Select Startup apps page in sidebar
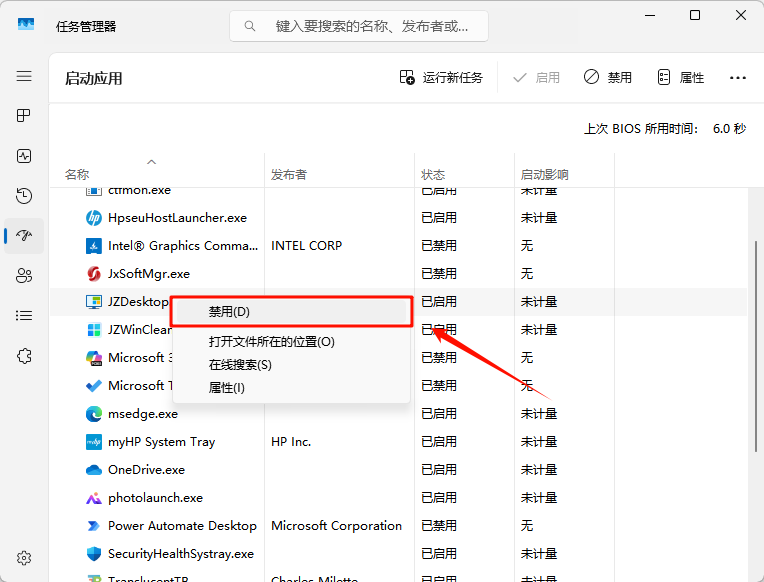 click(x=24, y=236)
